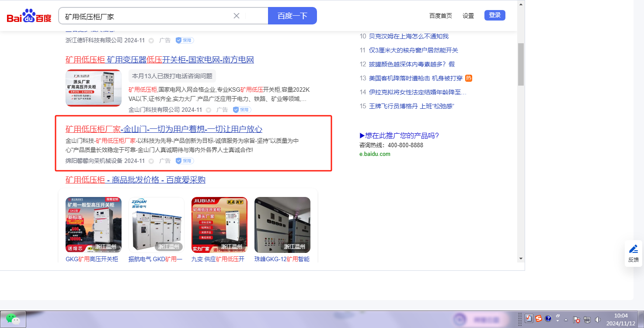Screen dimensions: 644x328
Task: Open the GKG矿用高压开关柜 product image
Action: [94, 225]
